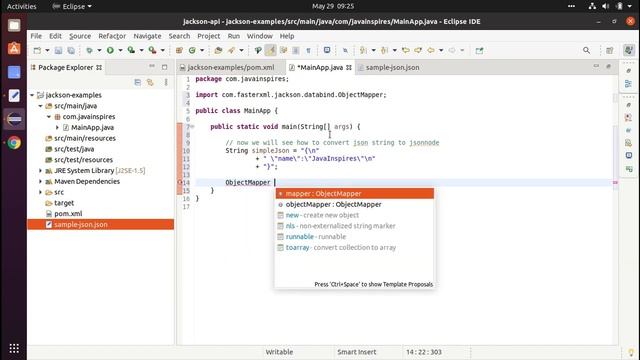Choose 'runnable' template proposal
Image resolution: width=640 pixels, height=360 pixels.
[x=355, y=237]
